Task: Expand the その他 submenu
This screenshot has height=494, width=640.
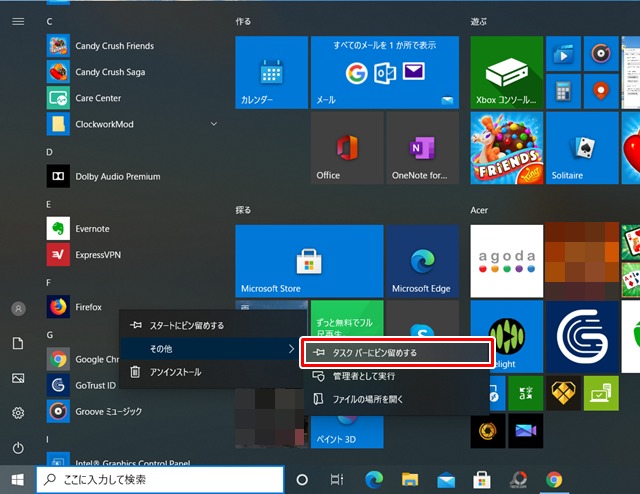Action: pos(208,348)
